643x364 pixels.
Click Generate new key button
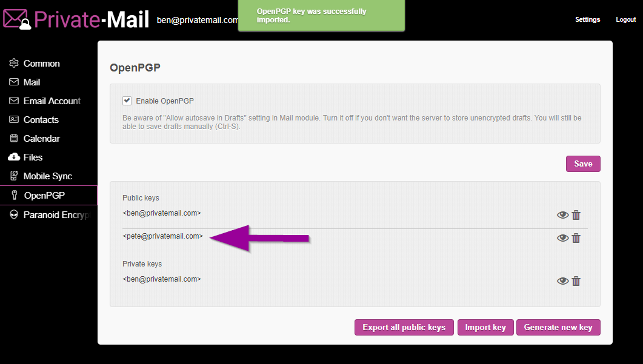pos(558,328)
